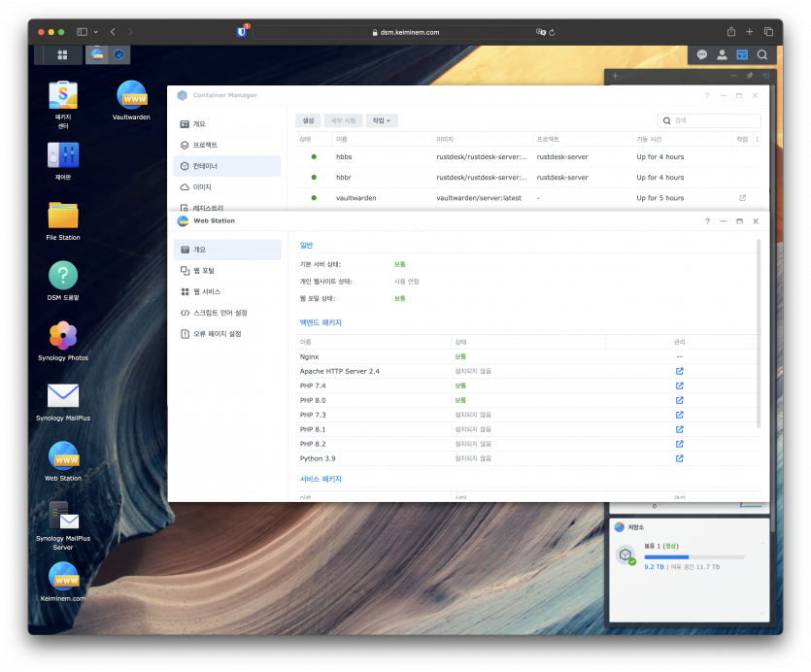Screen dimensions: 811x672
Task: Switch to 스크립트 언어 설정 section
Action: (x=220, y=313)
